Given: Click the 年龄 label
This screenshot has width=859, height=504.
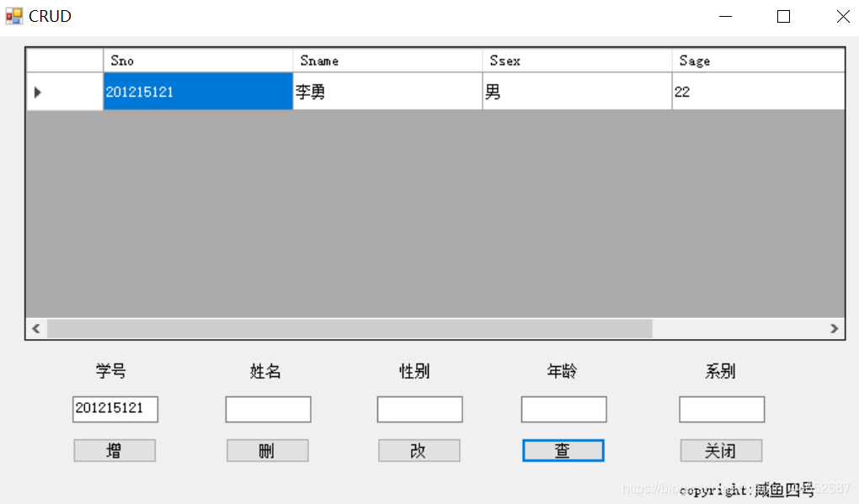Looking at the screenshot, I should pos(562,371).
